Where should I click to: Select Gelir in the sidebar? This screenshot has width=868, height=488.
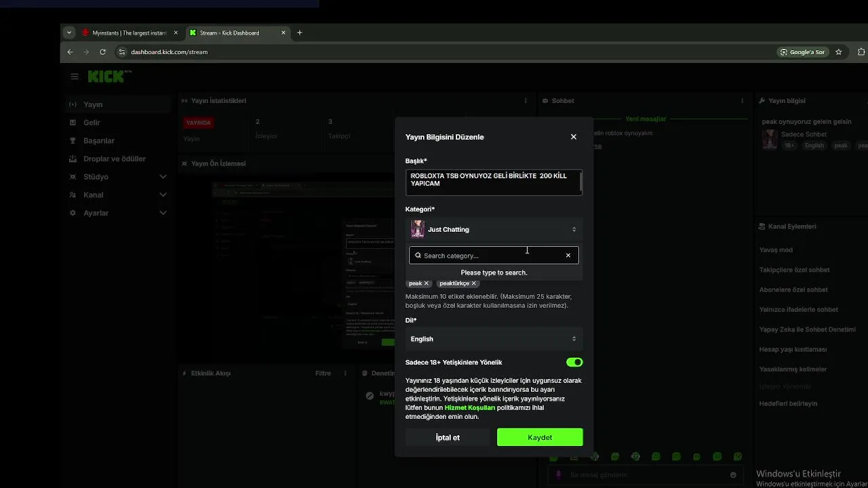[118, 123]
